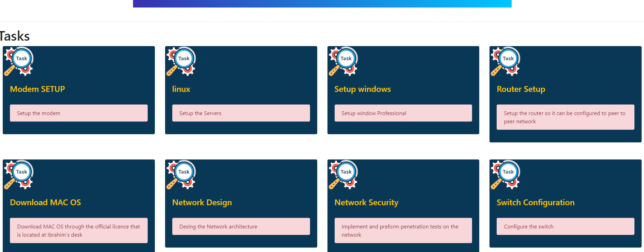This screenshot has width=644, height=252.
Task: Click the Task icon on Switch Configuration card
Action: [505, 175]
